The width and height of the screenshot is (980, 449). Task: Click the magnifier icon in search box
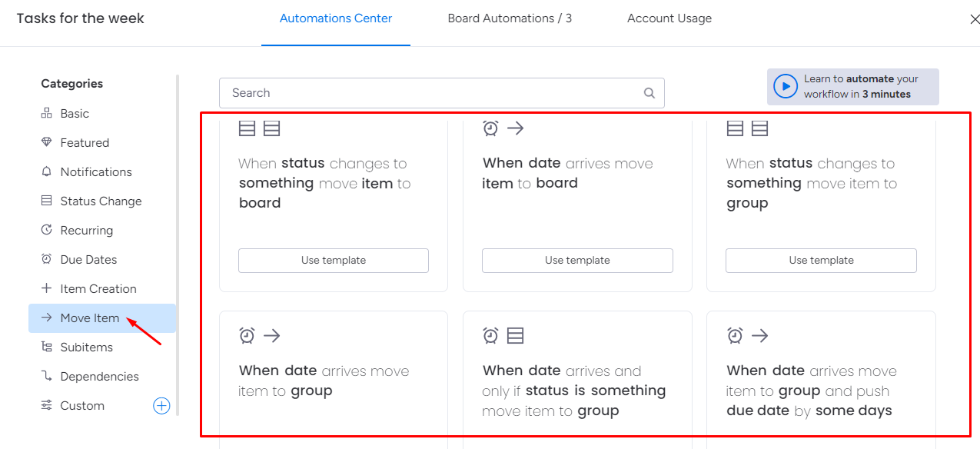coord(649,93)
